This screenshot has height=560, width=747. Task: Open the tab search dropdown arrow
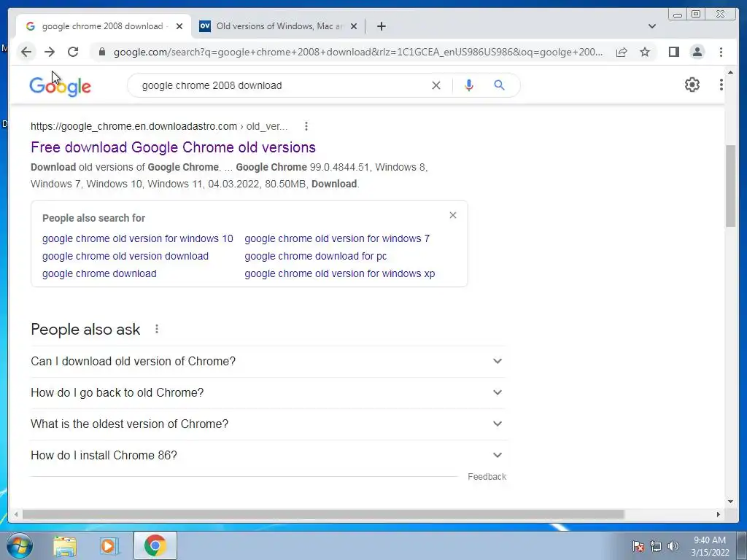pos(651,26)
